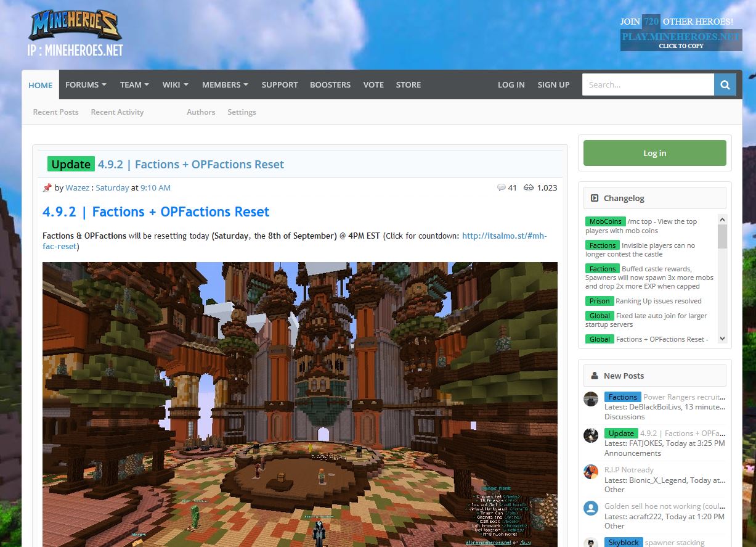Switch to the Recent Activity tab
The image size is (756, 547).
pos(117,112)
